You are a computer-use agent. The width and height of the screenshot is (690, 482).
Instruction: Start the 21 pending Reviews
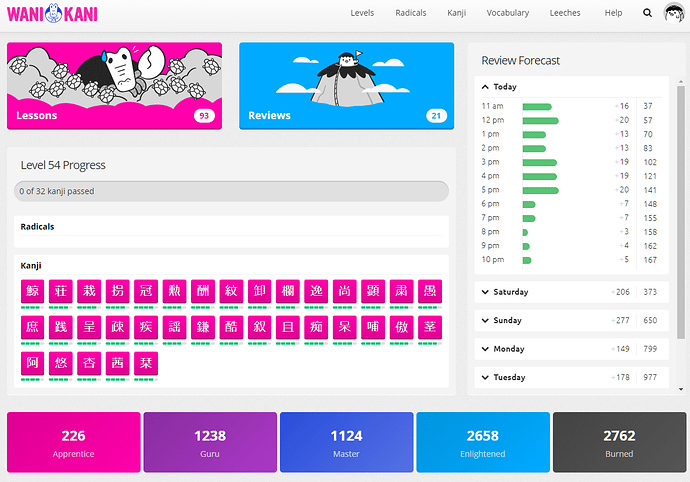pyautogui.click(x=346, y=86)
